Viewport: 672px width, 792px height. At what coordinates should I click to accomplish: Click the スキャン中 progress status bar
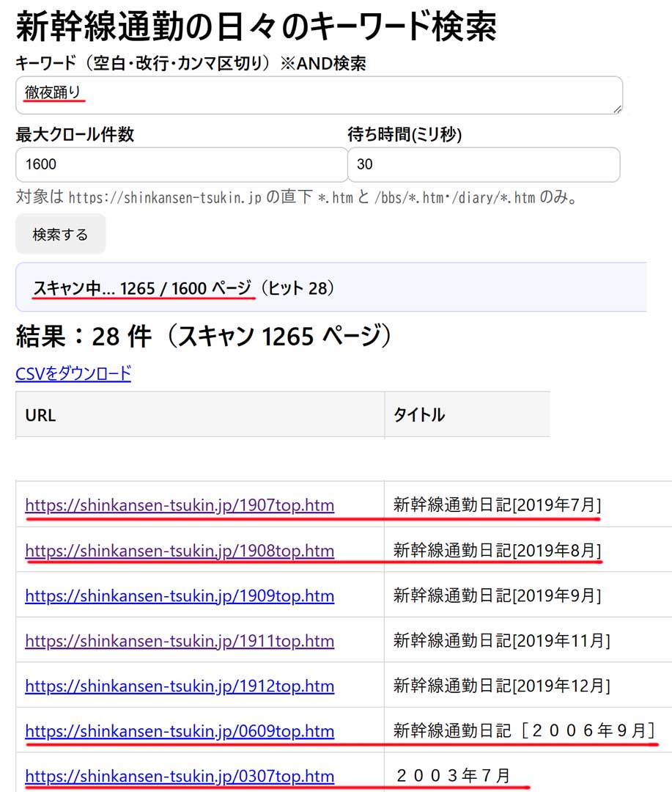coord(330,288)
